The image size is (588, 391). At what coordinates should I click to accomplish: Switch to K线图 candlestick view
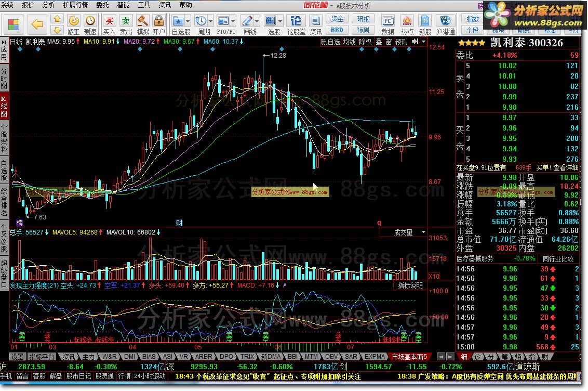pyautogui.click(x=4, y=106)
